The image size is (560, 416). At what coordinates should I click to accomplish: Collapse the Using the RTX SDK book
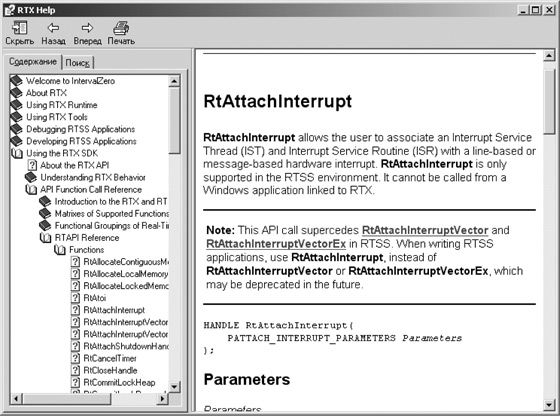tap(17, 154)
